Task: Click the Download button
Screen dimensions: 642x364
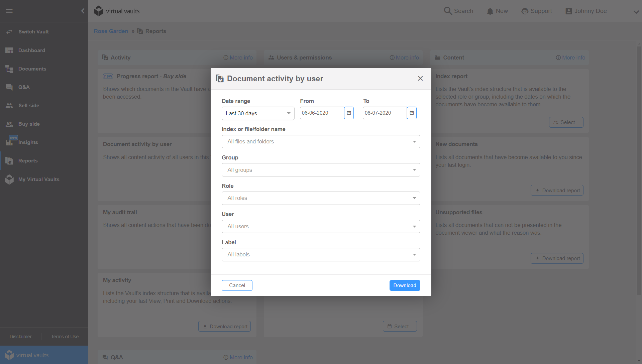Action: point(405,285)
